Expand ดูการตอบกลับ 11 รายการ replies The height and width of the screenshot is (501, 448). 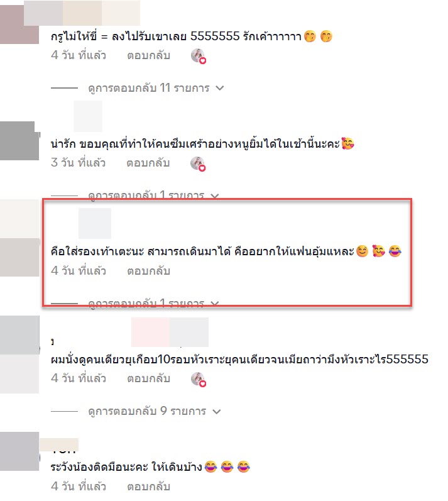(149, 88)
